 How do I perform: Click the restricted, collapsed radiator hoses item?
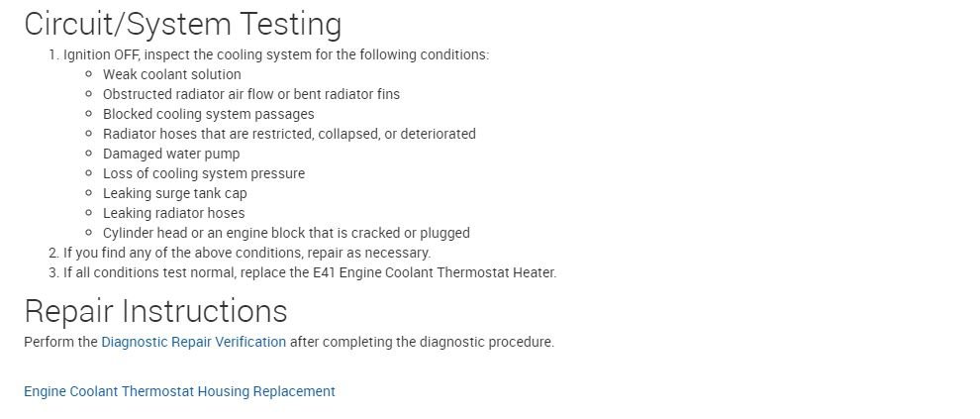coord(289,134)
